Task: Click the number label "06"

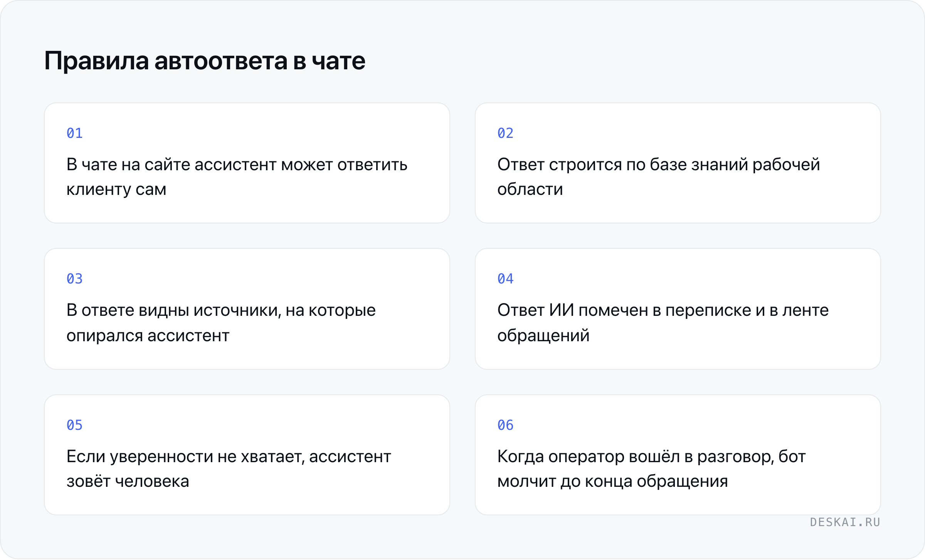Action: pyautogui.click(x=506, y=425)
